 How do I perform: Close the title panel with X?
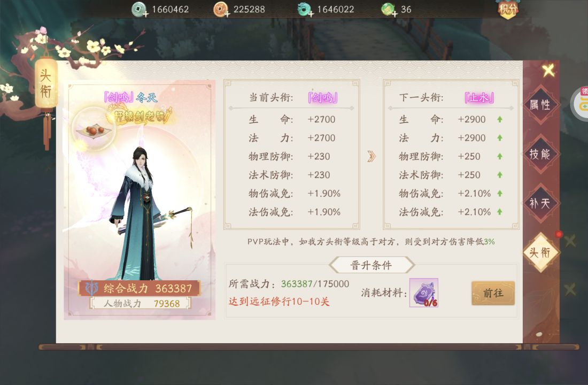548,70
